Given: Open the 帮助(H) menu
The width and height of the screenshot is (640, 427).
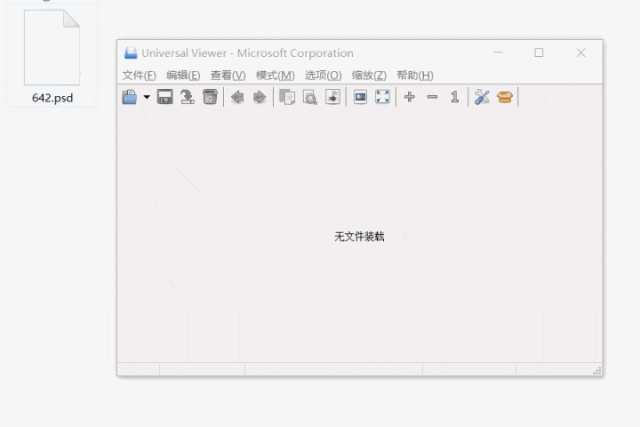Looking at the screenshot, I should (x=415, y=76).
